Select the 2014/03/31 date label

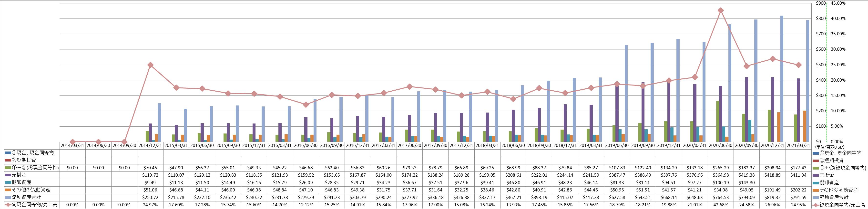(72, 145)
